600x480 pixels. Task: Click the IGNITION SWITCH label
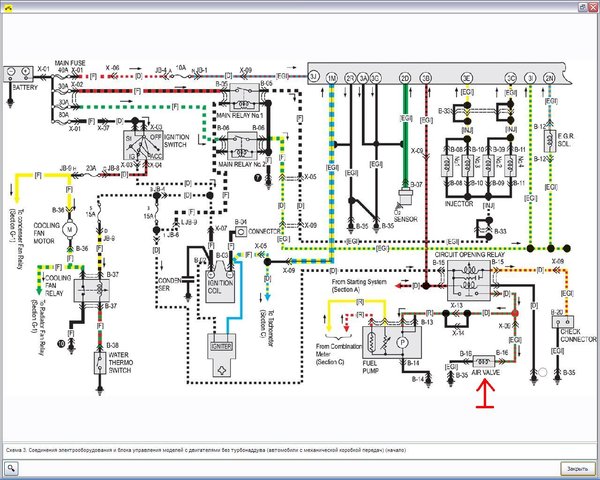[x=176, y=140]
